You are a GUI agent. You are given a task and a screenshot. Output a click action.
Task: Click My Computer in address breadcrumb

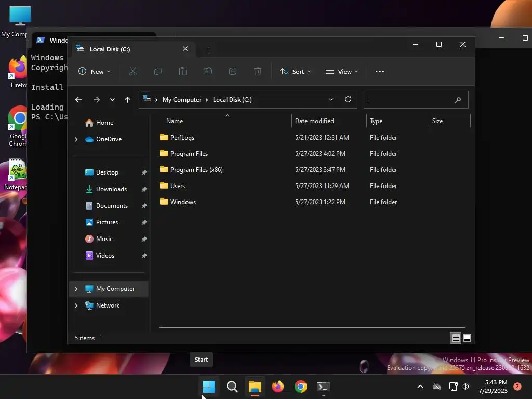coord(182,100)
